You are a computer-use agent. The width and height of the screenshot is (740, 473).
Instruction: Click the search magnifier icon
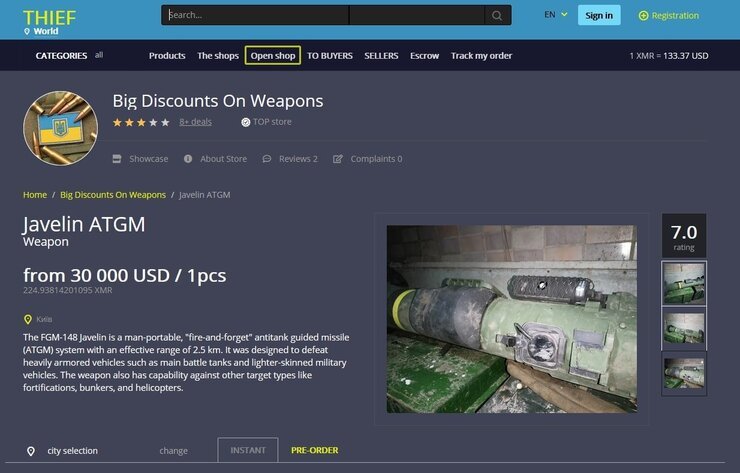497,16
